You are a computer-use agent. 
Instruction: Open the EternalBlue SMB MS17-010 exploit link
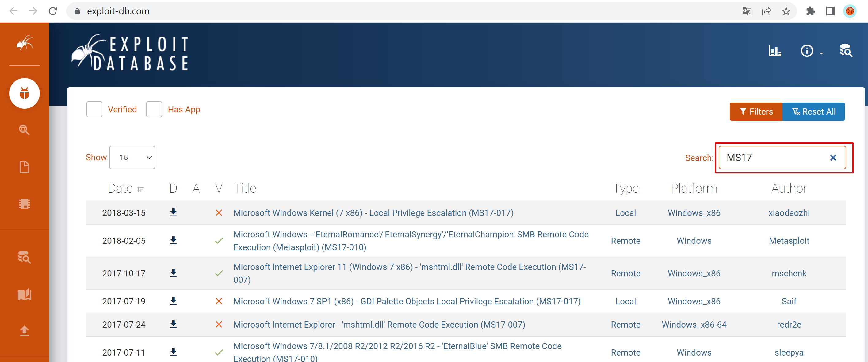coord(397,346)
